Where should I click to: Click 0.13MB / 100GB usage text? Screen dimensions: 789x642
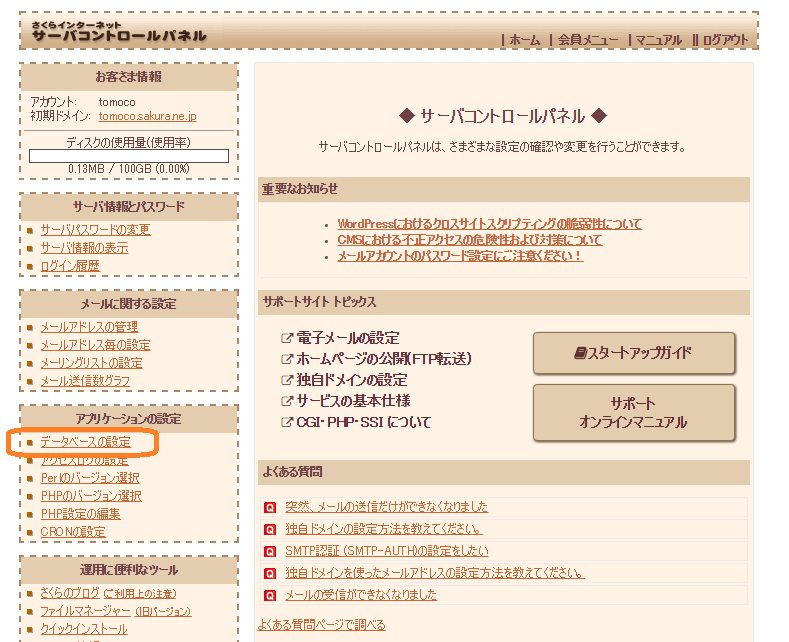pyautogui.click(x=129, y=169)
